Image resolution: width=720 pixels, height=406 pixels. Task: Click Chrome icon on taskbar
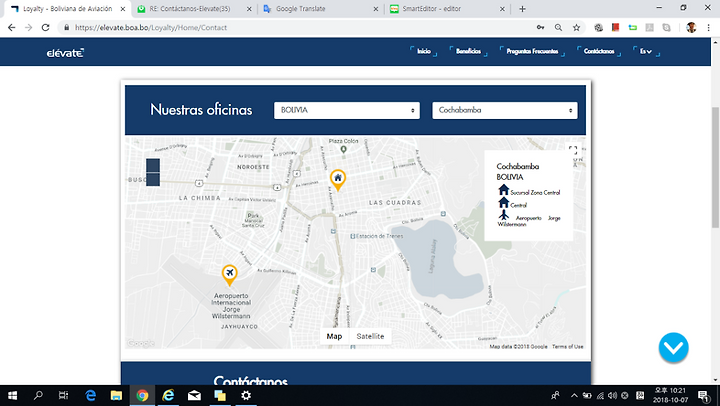[142, 395]
